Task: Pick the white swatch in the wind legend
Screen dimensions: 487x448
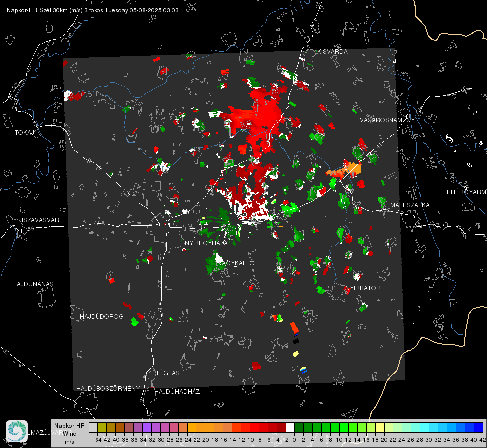Action: (x=290, y=427)
